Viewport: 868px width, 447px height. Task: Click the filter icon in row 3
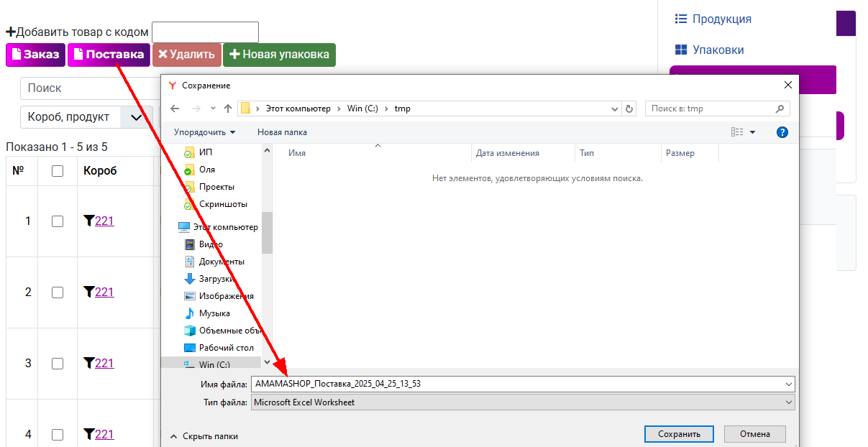coord(88,363)
